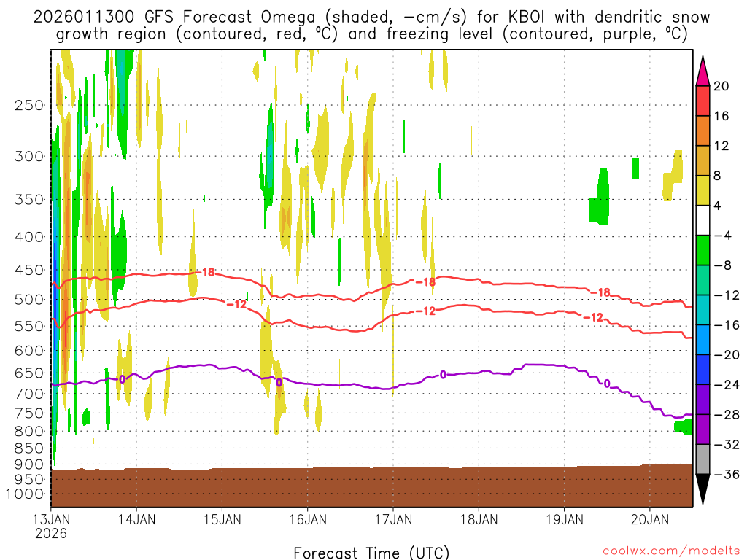Click the 600 pressure level label
This screenshot has height=560, width=747.
(x=29, y=351)
